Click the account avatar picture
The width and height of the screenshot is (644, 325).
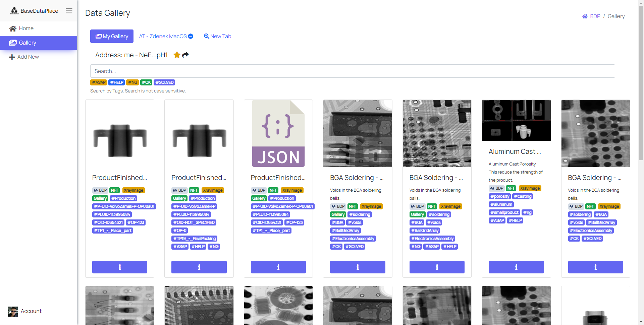[13, 311]
